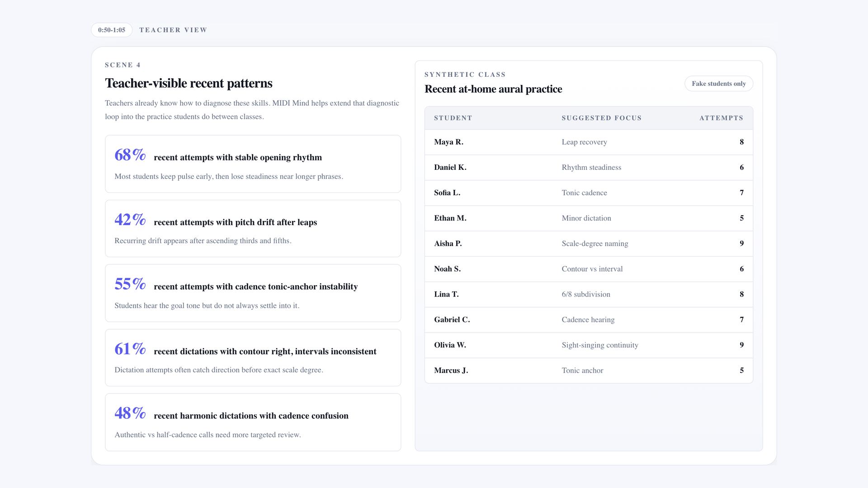This screenshot has width=868, height=488.
Task: Select the Gabriel C. row
Action: 589,319
